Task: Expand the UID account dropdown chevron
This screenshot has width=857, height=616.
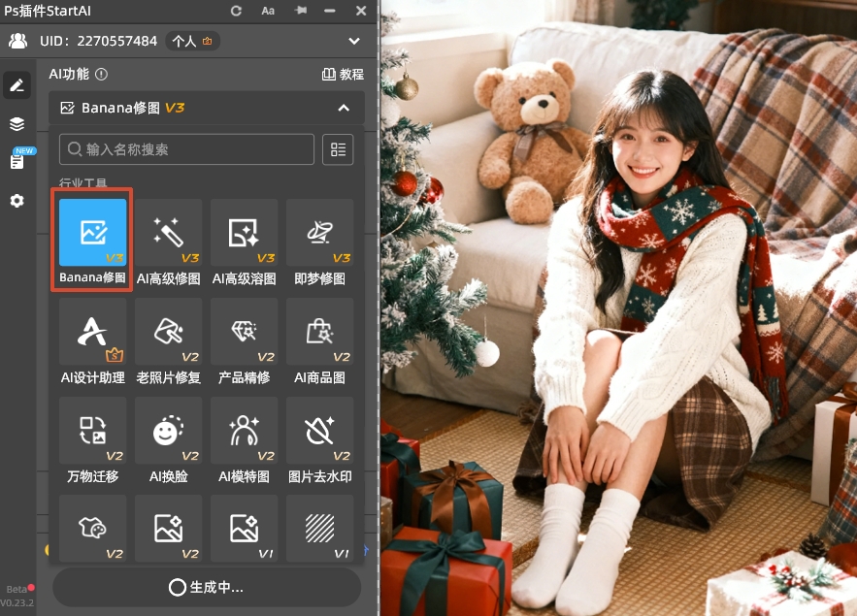Action: click(353, 41)
